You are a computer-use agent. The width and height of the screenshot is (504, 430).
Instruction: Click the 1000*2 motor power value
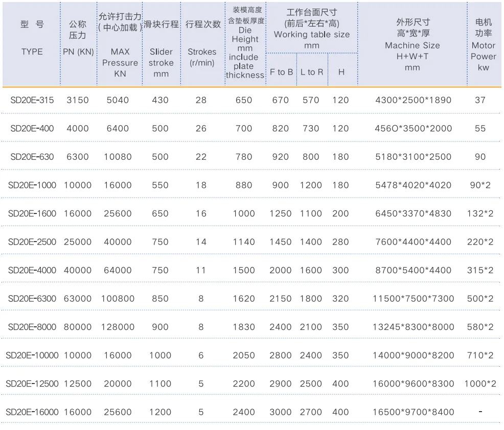coord(480,384)
